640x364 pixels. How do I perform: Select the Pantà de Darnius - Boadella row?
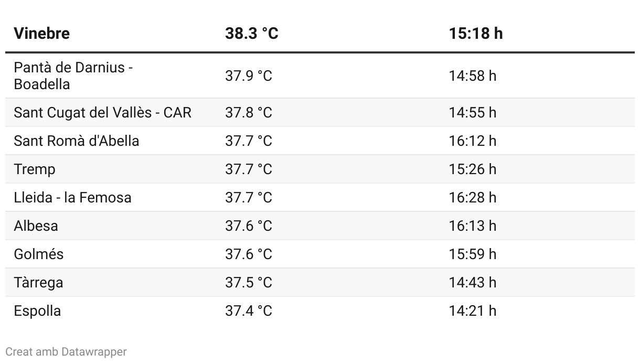320,76
